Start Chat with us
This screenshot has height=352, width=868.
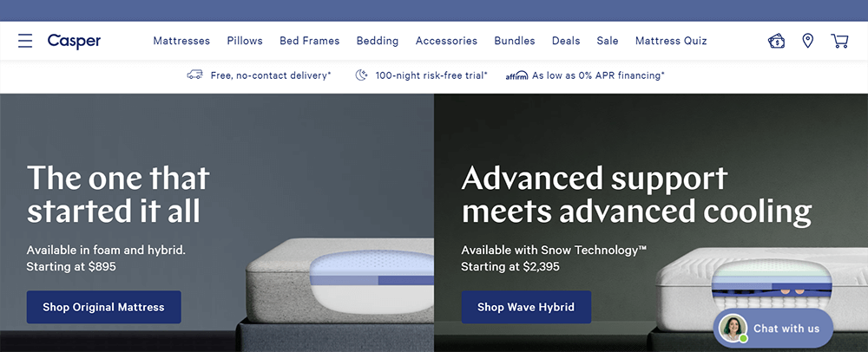click(x=773, y=329)
